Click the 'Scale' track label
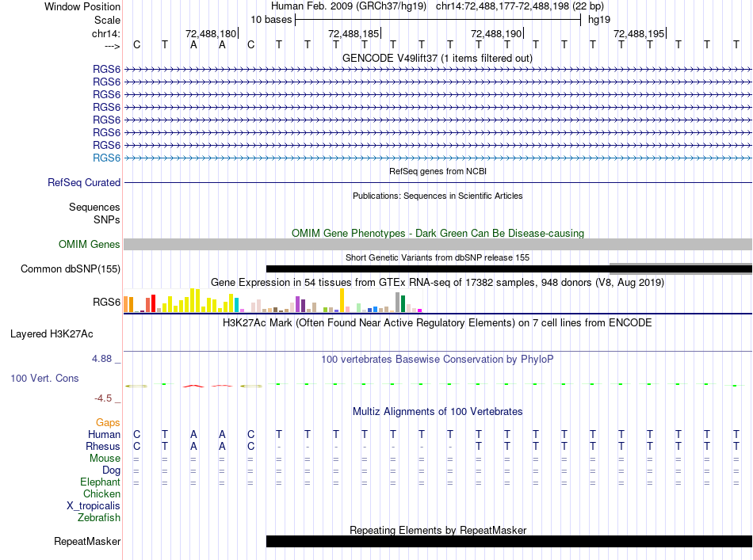 click(x=107, y=20)
